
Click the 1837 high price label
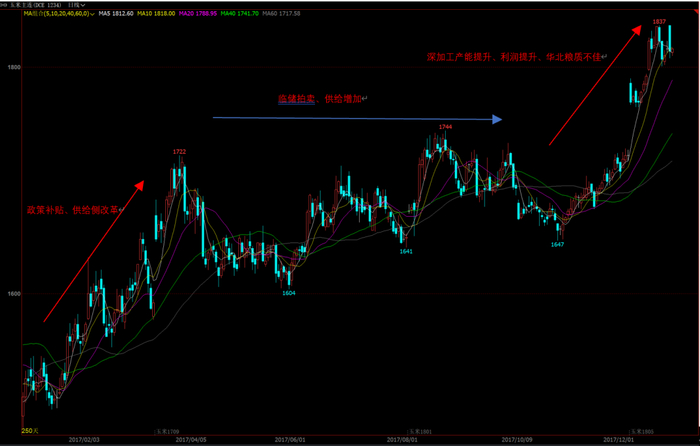click(659, 21)
